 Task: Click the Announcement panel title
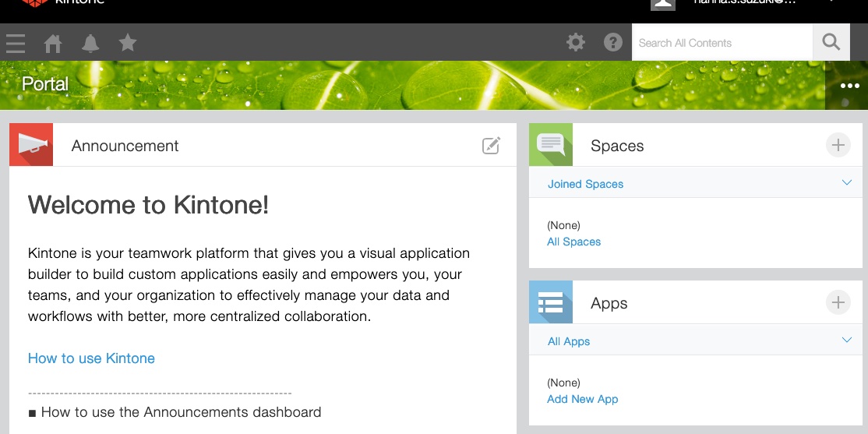[125, 146]
